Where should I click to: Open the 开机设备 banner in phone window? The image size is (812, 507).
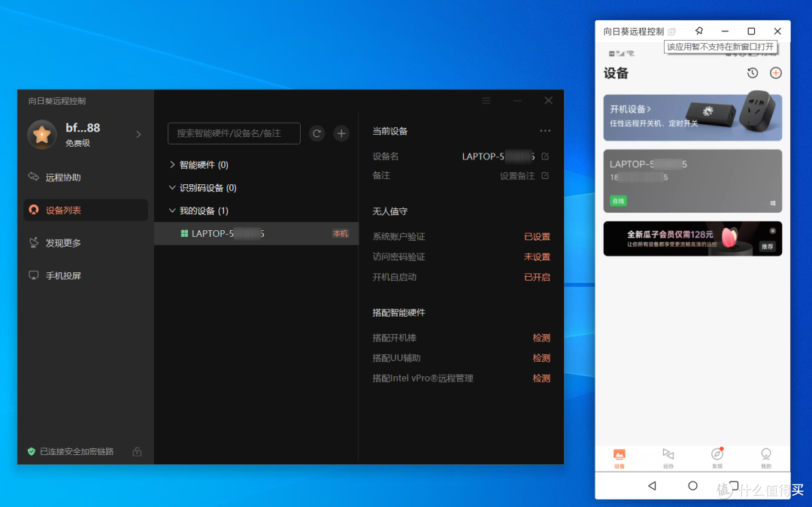pos(692,117)
